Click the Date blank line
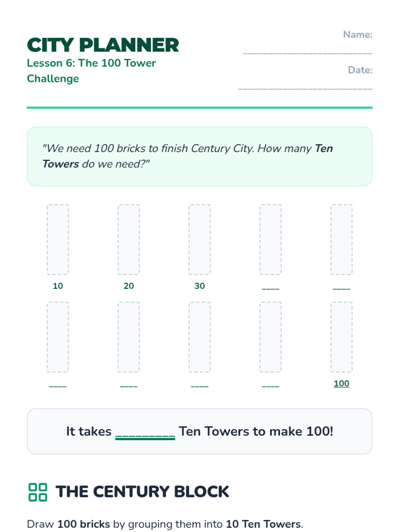399x532 pixels. pyautogui.click(x=305, y=85)
